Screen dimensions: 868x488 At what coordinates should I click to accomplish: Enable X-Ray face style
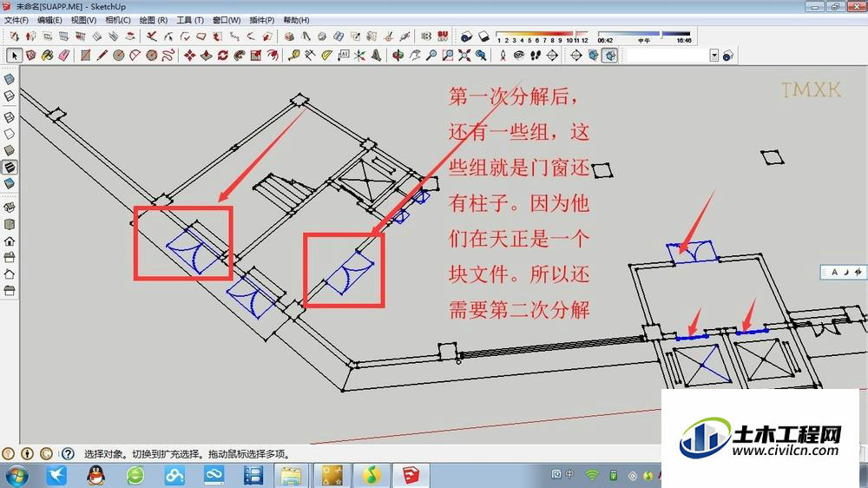tap(10, 80)
